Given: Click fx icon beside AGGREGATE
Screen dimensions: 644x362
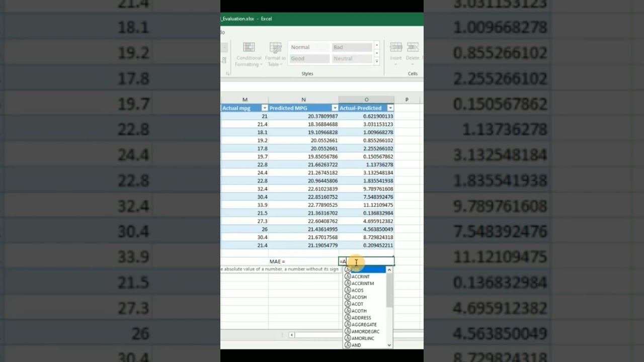Looking at the screenshot, I should pos(348,325).
